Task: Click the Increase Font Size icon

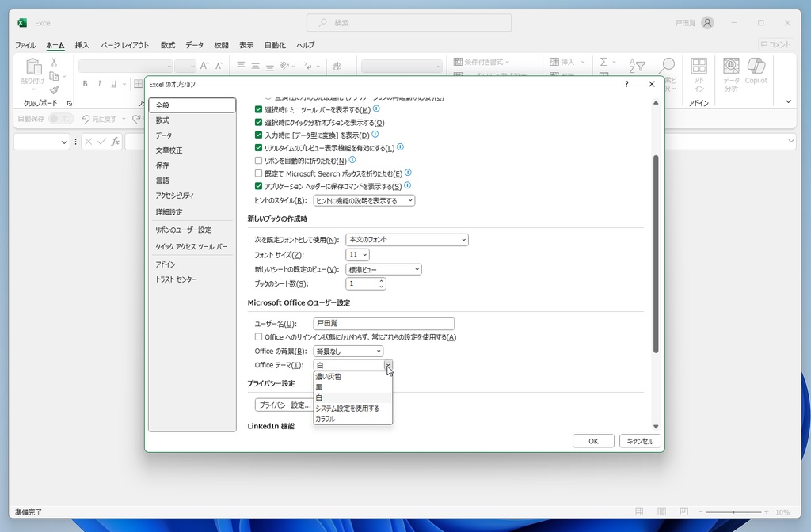Action: pyautogui.click(x=204, y=66)
